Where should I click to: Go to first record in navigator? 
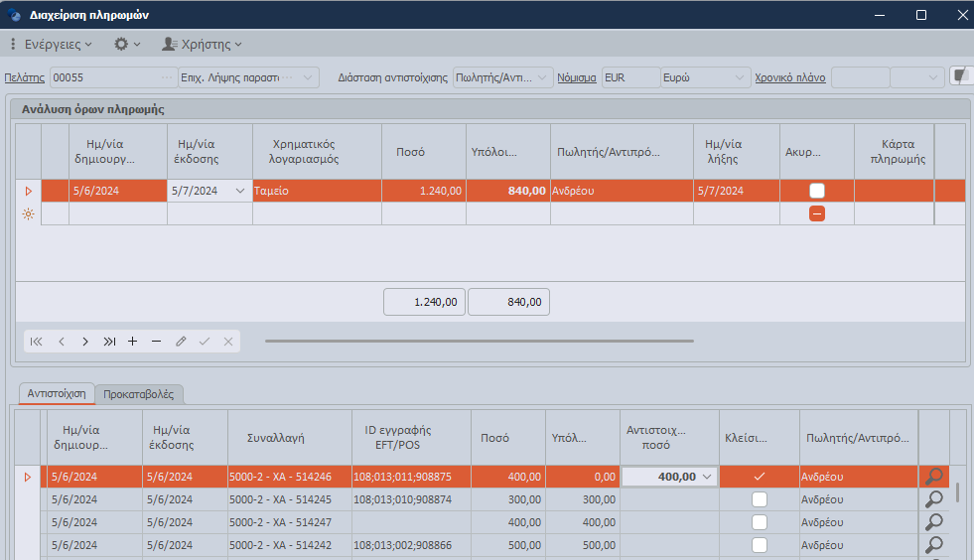point(37,342)
